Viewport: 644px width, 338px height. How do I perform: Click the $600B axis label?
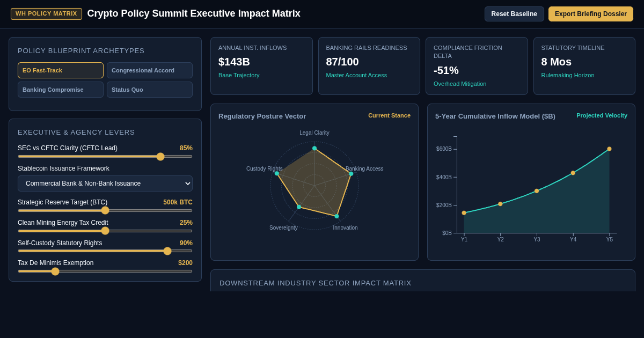pos(444,149)
